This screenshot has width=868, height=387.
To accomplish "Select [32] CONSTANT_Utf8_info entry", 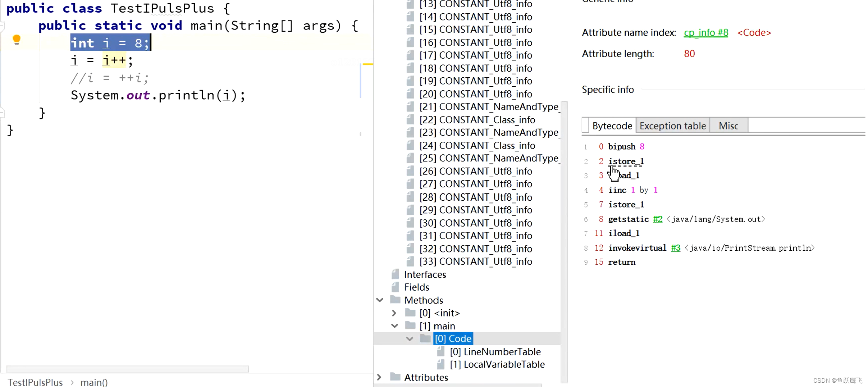I will tap(476, 249).
